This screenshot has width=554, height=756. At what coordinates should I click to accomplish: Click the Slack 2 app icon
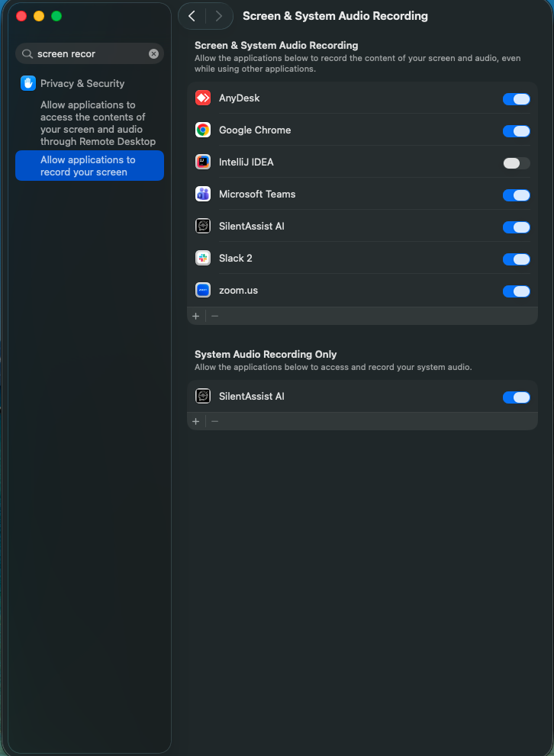coord(203,259)
